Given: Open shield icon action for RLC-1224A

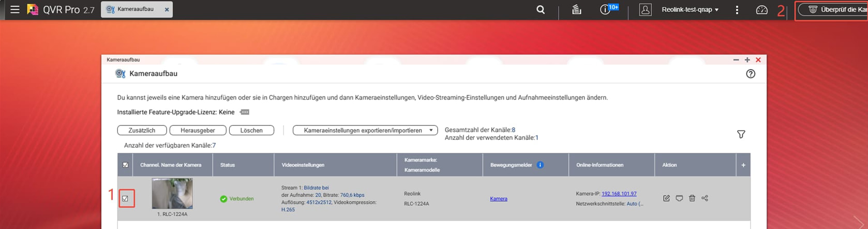Looking at the screenshot, I should (x=679, y=198).
